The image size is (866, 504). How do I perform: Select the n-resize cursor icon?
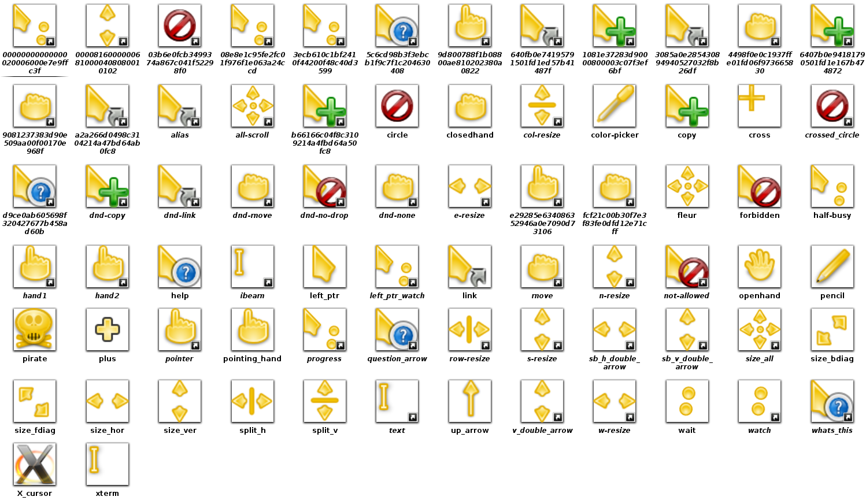click(x=615, y=266)
